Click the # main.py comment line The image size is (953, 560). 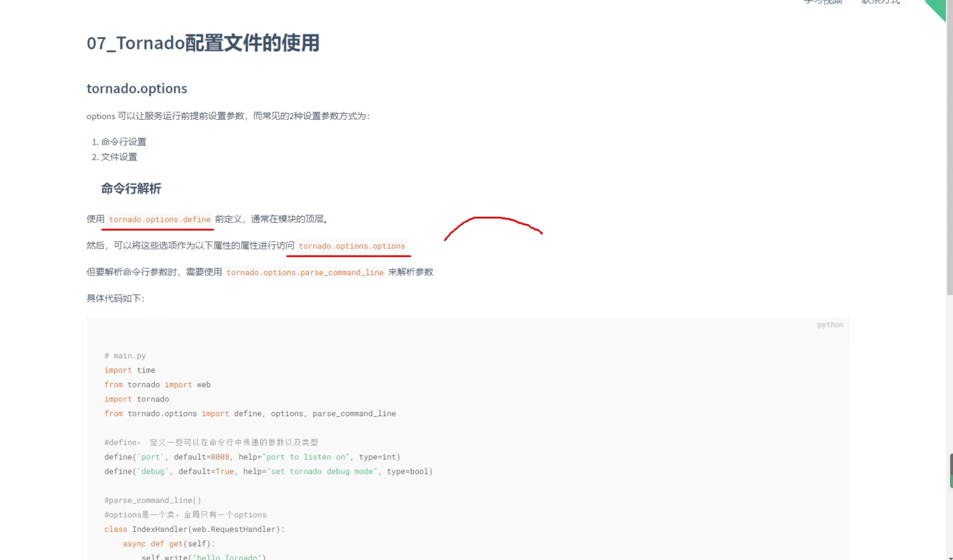(125, 356)
